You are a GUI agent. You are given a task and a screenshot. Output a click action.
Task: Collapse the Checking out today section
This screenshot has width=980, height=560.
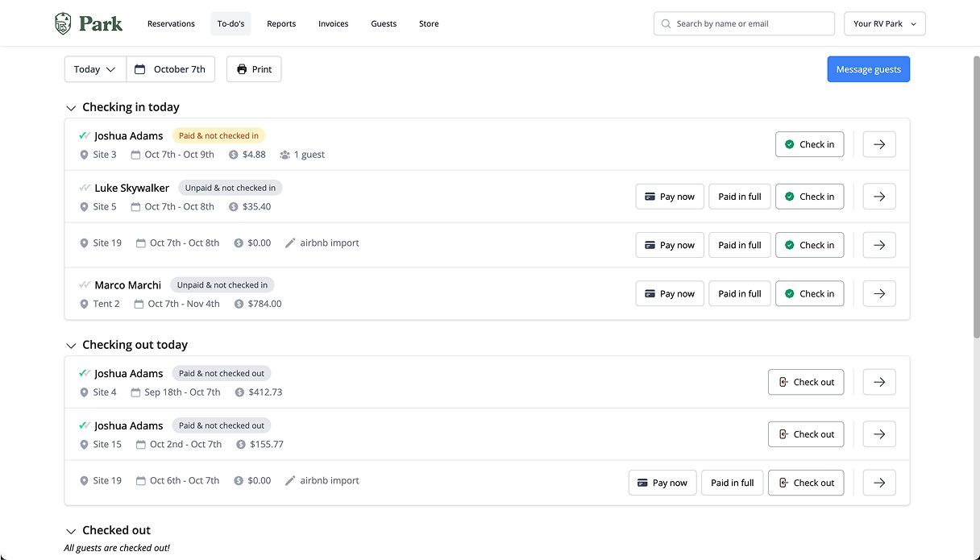pos(71,346)
